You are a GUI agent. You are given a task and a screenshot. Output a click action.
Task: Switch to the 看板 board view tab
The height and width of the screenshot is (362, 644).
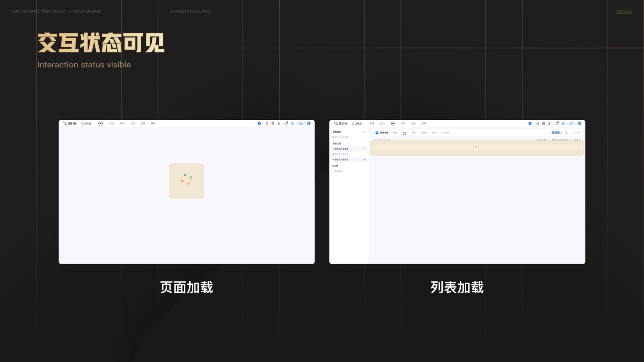[413, 133]
